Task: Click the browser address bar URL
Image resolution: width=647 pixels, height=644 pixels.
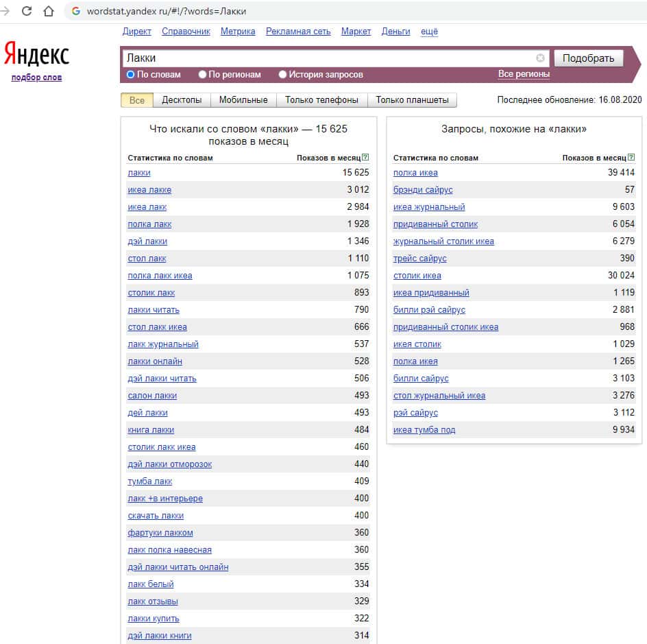Action: [x=167, y=11]
